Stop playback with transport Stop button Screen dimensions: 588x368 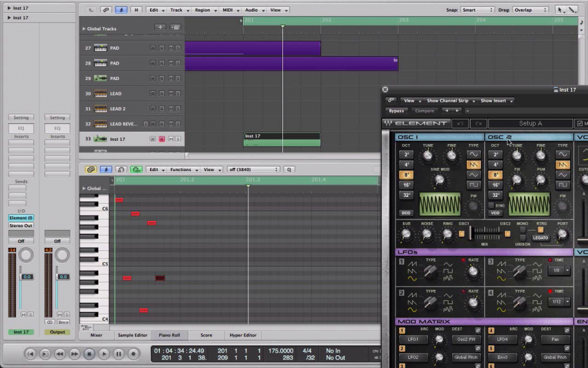pyautogui.click(x=89, y=354)
